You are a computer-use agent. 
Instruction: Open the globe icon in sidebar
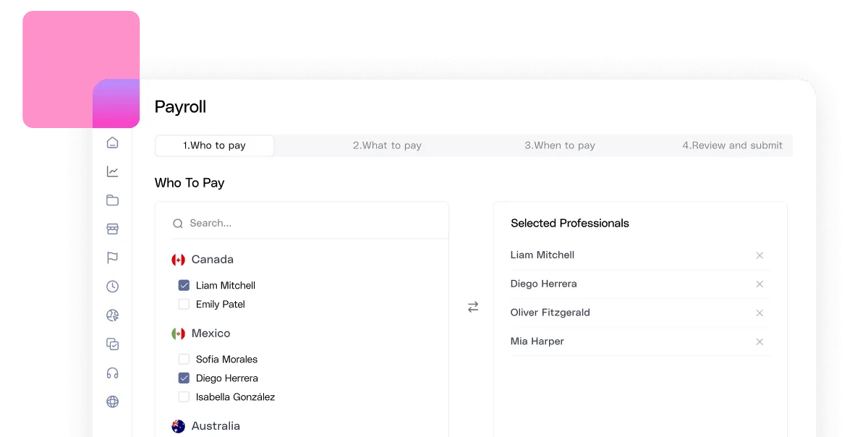(112, 402)
